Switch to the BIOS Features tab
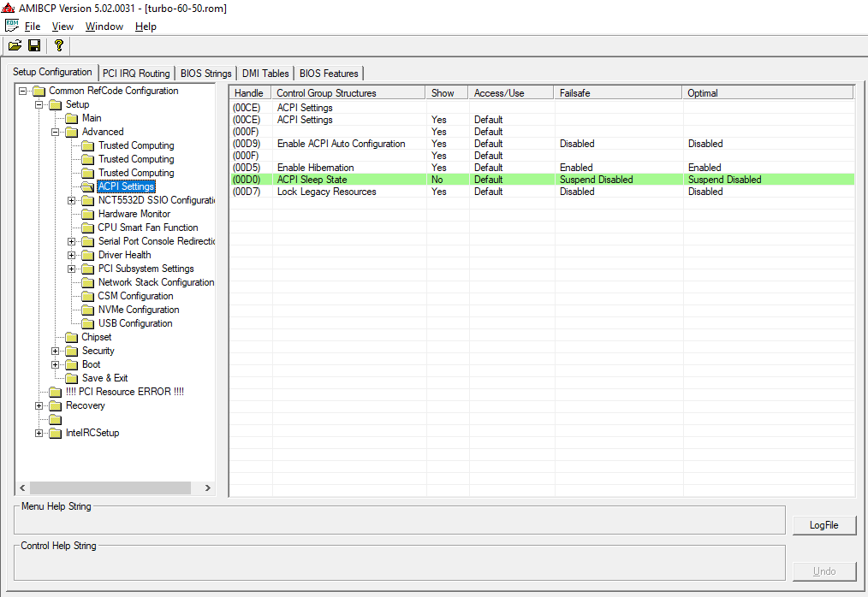This screenshot has width=868, height=597. pyautogui.click(x=329, y=74)
